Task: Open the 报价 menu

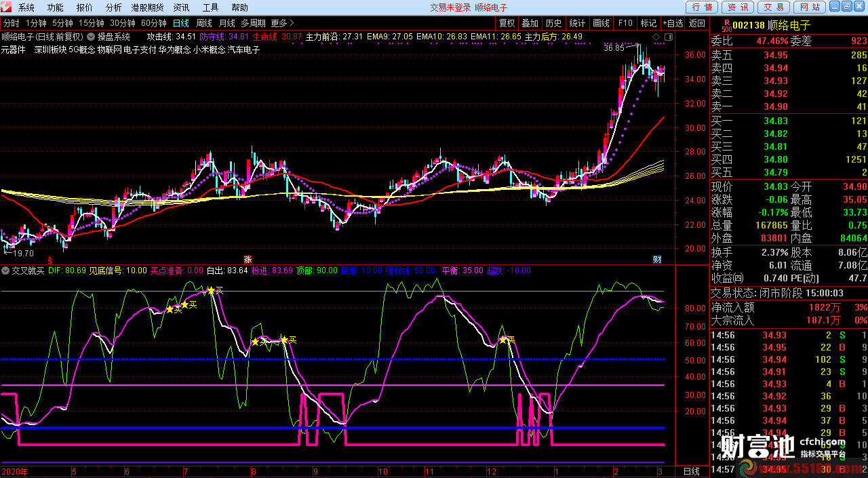Action: 85,7
